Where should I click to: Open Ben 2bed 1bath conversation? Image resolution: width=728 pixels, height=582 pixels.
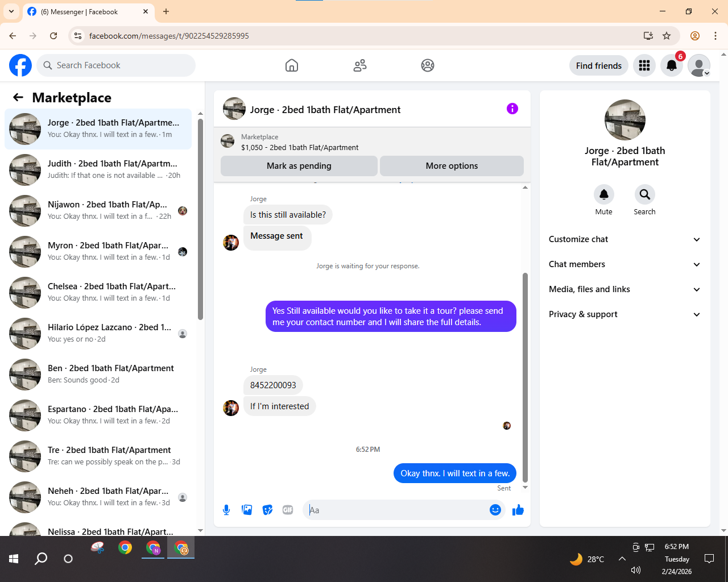98,375
